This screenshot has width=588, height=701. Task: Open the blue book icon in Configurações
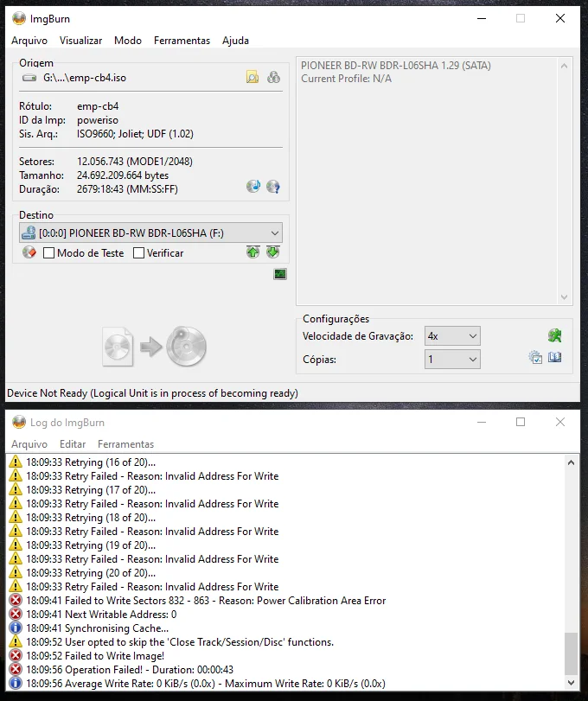coord(554,357)
